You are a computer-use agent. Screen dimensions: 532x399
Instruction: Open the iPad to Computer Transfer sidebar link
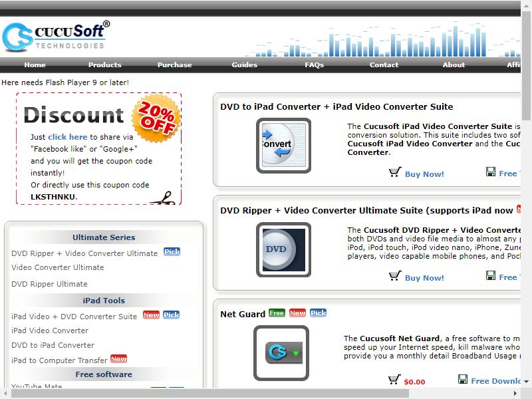(59, 360)
